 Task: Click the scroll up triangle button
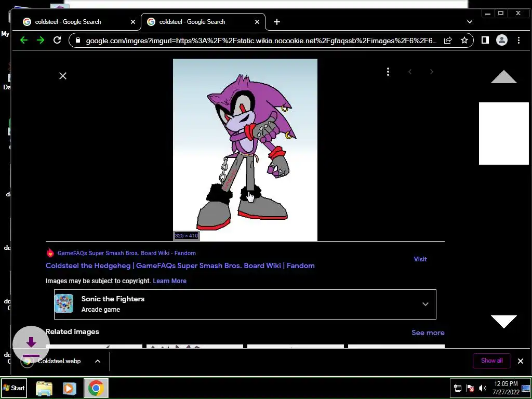click(503, 77)
